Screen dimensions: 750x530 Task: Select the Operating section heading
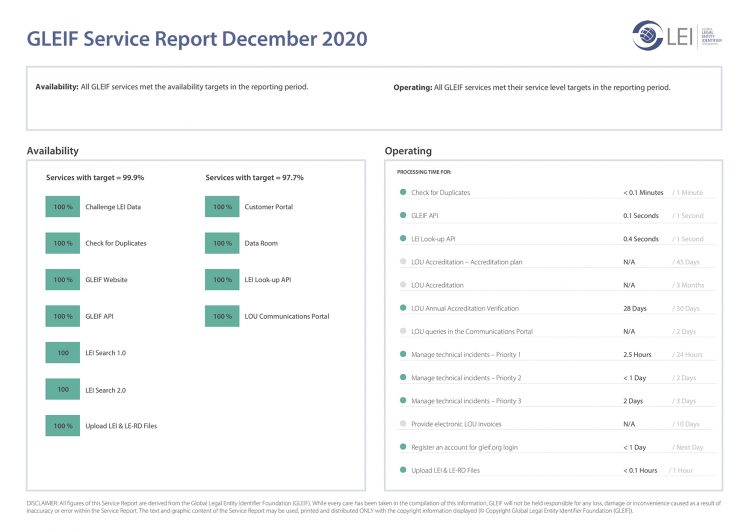(408, 151)
